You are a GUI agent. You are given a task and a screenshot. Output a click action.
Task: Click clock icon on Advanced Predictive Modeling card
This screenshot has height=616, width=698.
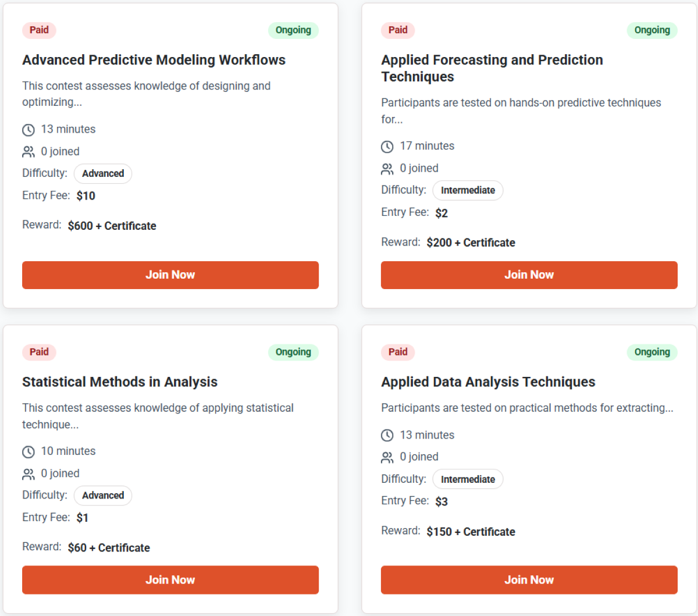(x=29, y=130)
